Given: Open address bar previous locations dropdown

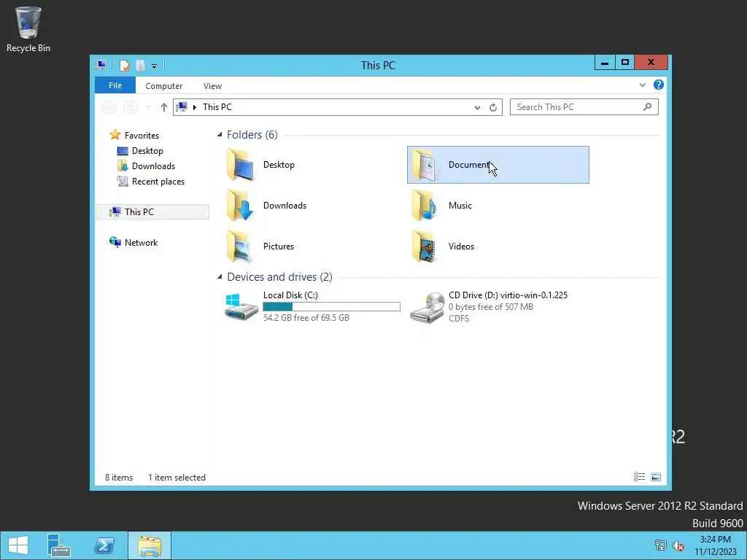Looking at the screenshot, I should 477,107.
